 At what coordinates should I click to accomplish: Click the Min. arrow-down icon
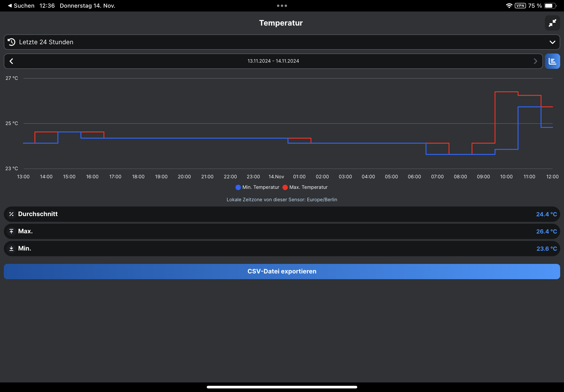[x=11, y=249]
